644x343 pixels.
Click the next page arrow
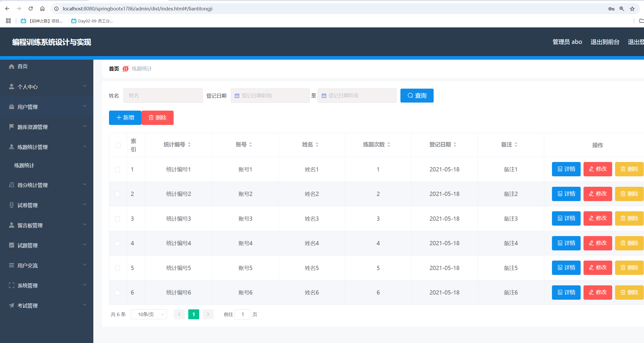point(208,314)
